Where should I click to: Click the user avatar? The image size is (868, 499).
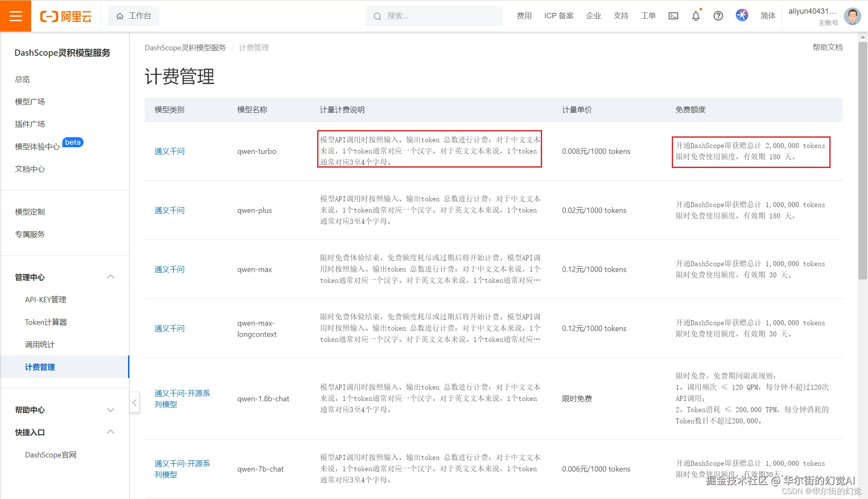(852, 16)
